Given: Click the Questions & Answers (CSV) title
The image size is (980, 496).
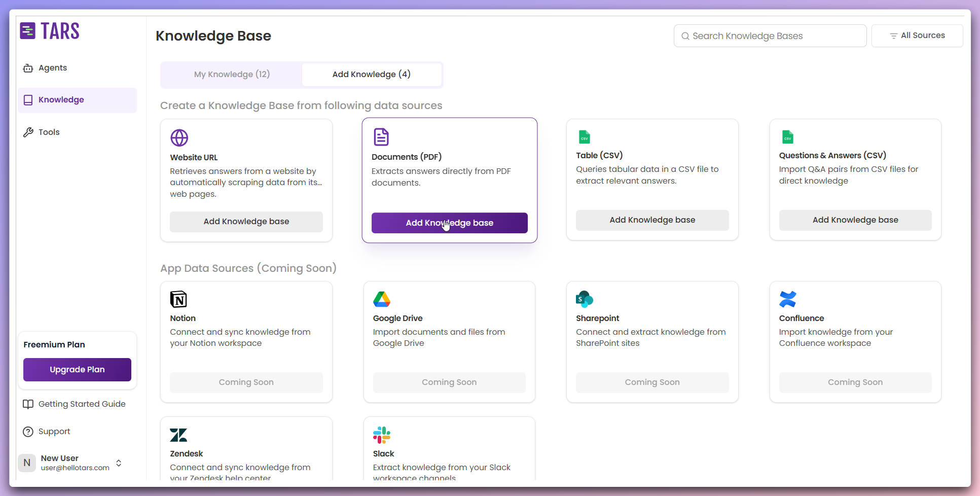Looking at the screenshot, I should pos(832,156).
